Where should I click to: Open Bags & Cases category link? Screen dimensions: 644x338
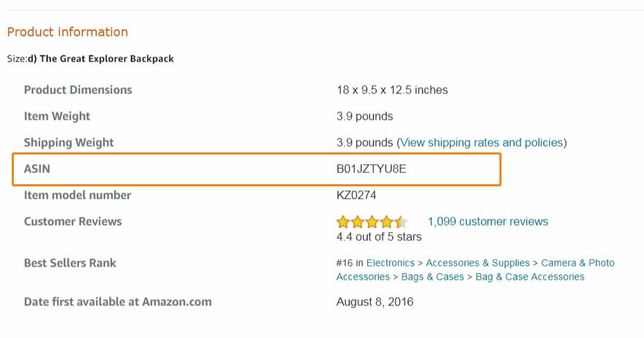click(432, 277)
